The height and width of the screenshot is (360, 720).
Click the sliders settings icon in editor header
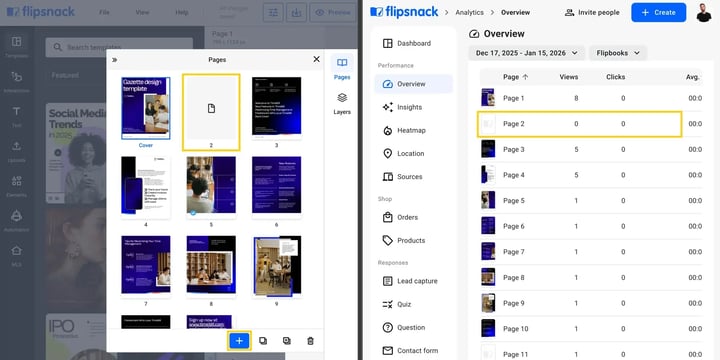click(x=273, y=12)
